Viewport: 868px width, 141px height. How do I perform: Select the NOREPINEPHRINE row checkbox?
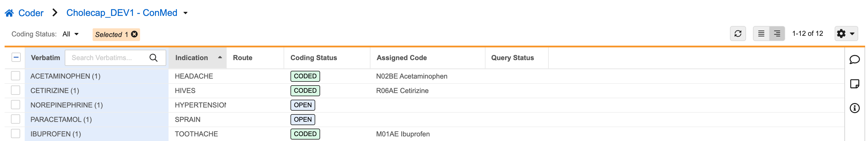16,105
